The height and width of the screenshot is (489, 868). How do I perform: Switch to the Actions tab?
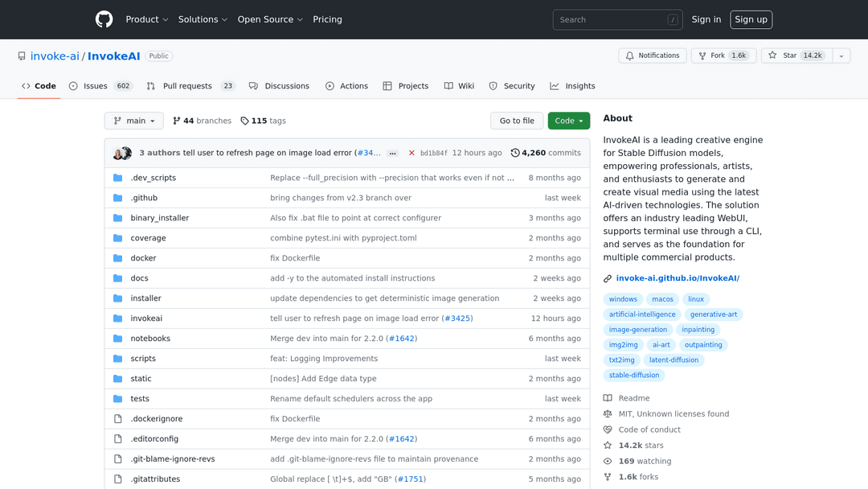tap(346, 86)
